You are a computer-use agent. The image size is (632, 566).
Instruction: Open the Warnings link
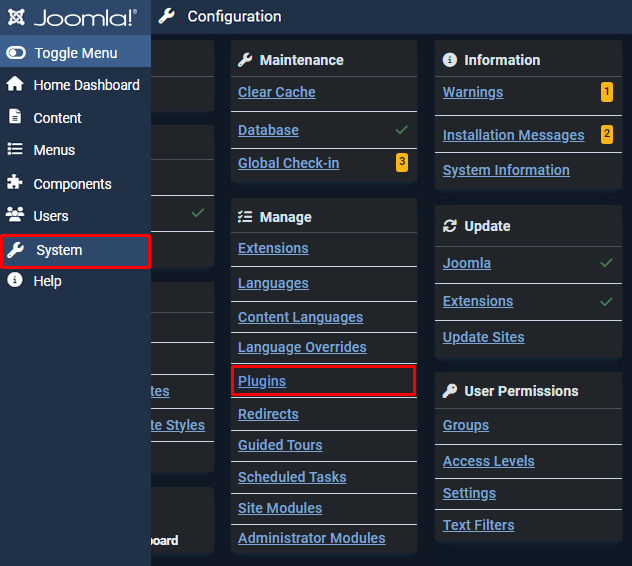tap(473, 92)
